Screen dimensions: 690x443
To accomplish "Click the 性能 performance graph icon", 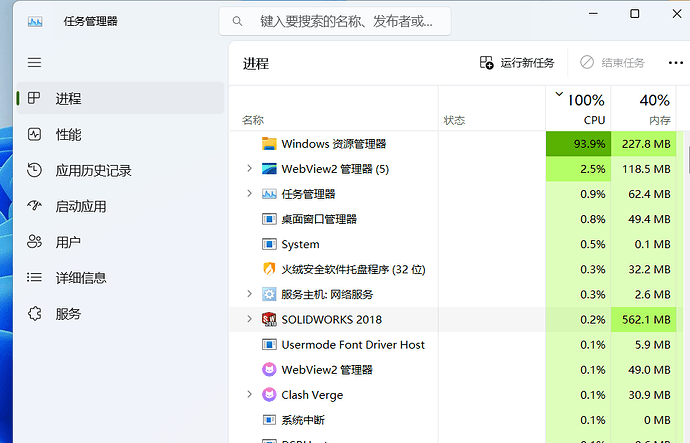I will tap(34, 134).
